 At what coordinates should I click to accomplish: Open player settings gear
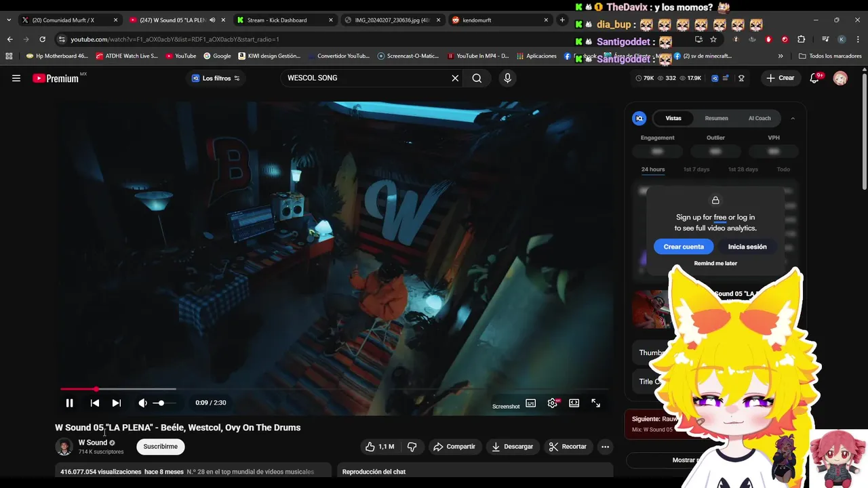[x=553, y=403]
